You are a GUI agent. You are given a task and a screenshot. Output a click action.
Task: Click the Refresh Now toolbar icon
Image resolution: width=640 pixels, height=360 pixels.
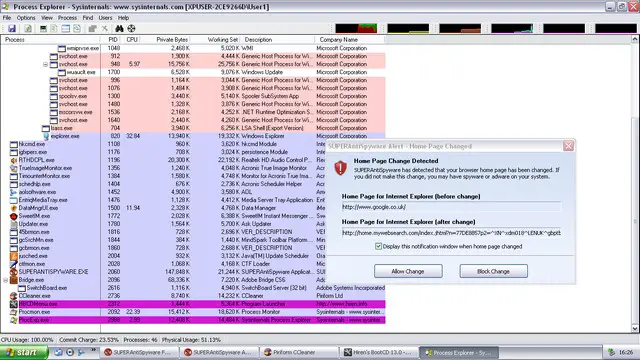click(28, 29)
